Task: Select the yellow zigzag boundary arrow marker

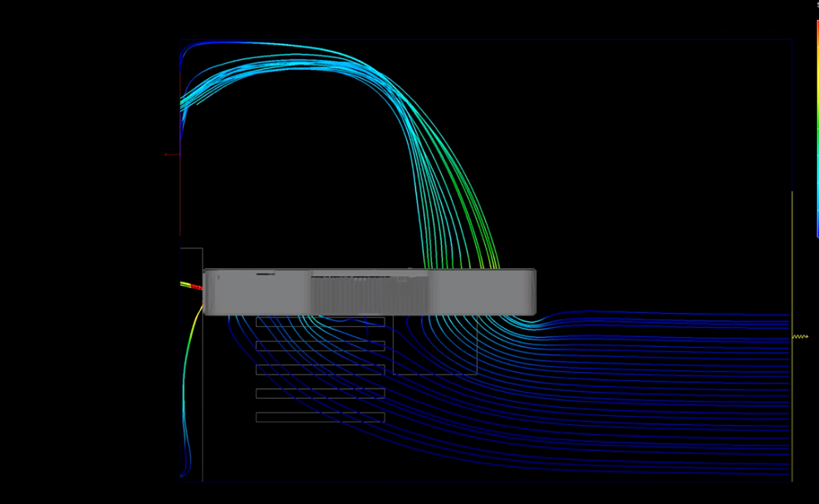Action: coord(800,337)
